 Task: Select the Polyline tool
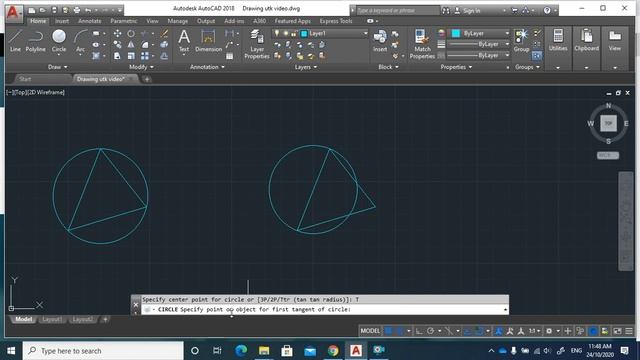36,40
